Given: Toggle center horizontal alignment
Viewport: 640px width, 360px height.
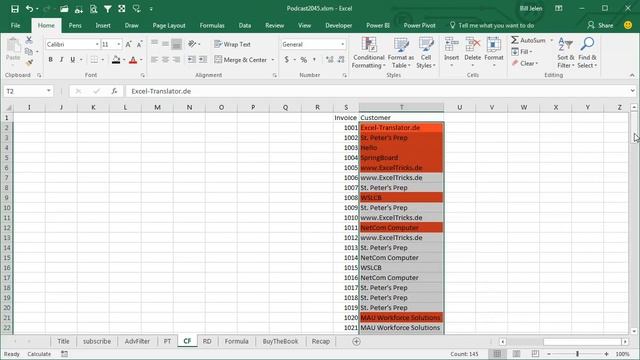Looking at the screenshot, I should pos(165,60).
